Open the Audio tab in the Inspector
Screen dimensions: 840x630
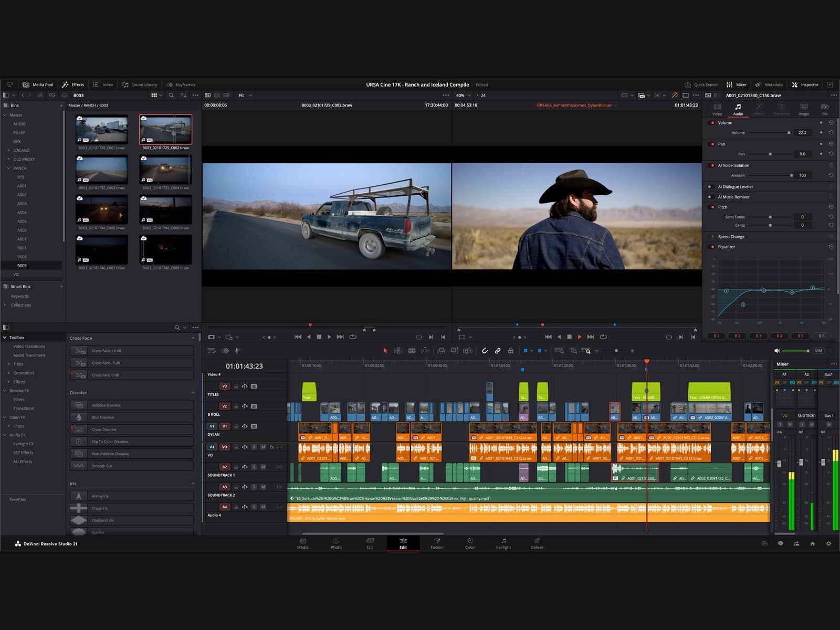738,109
